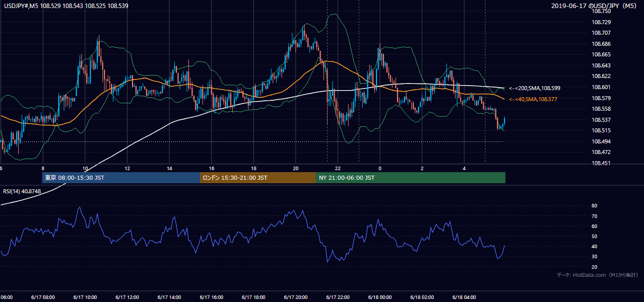Click the 6/17 16:00 time label
The image size is (644, 302).
pyautogui.click(x=211, y=297)
